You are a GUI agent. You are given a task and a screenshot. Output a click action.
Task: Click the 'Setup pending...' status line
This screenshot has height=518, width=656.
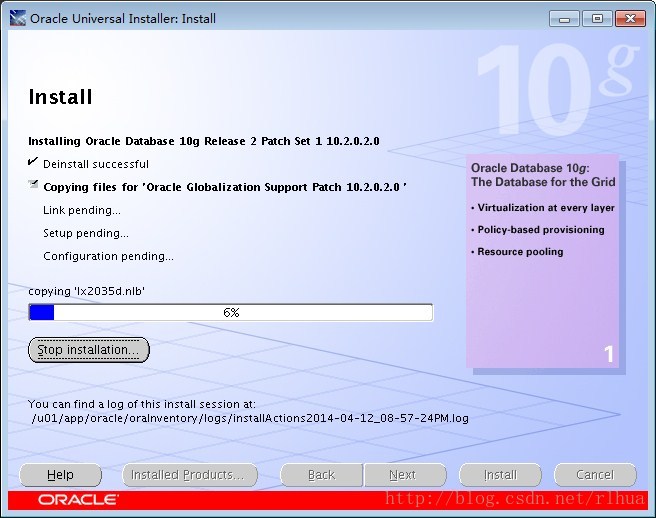tap(86, 233)
